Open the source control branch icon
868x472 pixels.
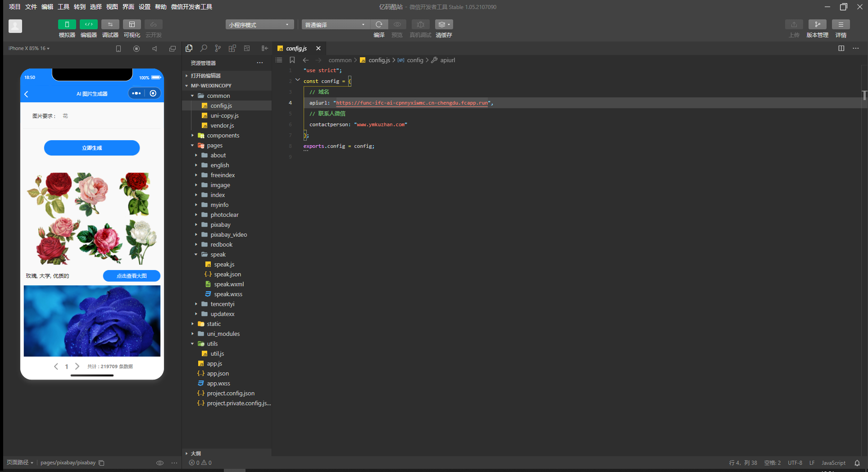coord(218,48)
